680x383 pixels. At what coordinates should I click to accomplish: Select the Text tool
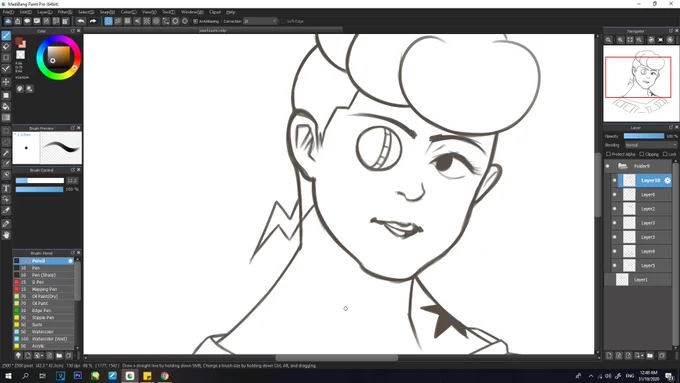pos(6,188)
